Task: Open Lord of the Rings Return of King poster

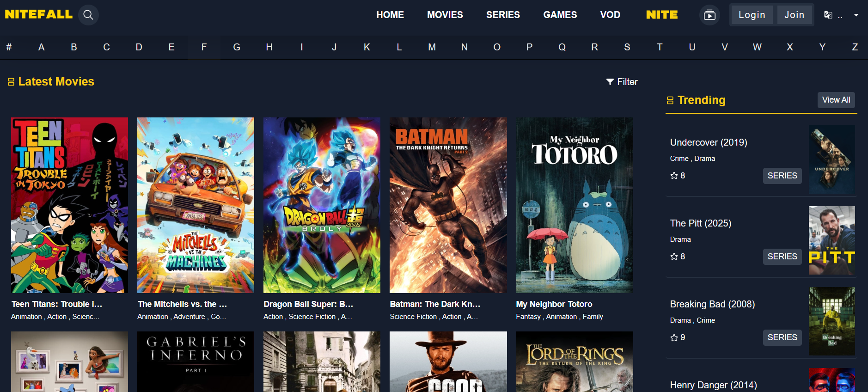Action: coord(575,361)
